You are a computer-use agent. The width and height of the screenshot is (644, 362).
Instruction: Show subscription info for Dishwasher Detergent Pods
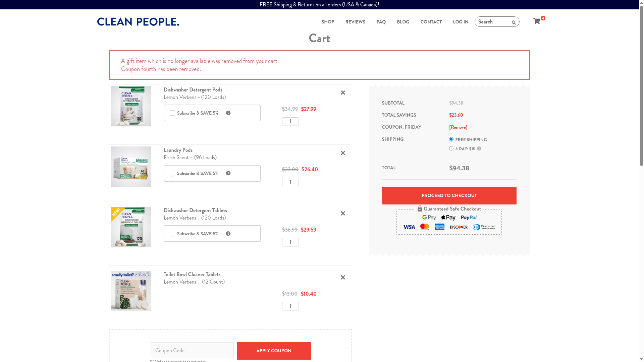coord(228,113)
